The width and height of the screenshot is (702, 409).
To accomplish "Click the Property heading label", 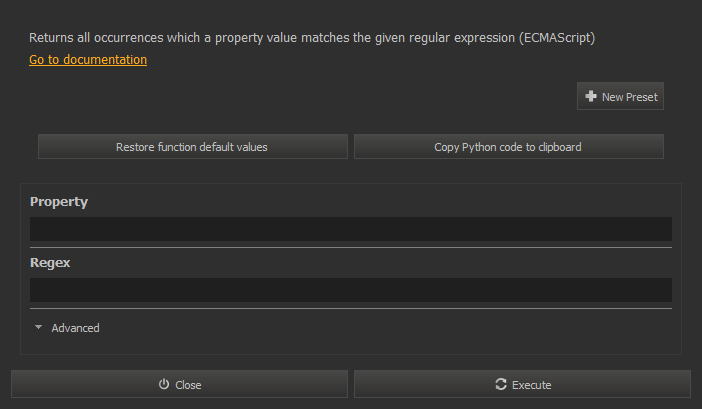I will coord(59,202).
